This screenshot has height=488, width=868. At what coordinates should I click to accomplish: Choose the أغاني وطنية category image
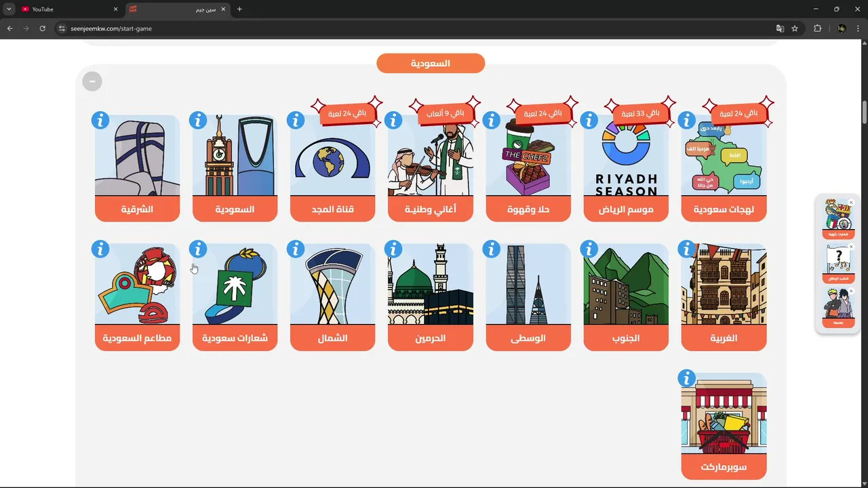[x=431, y=156]
